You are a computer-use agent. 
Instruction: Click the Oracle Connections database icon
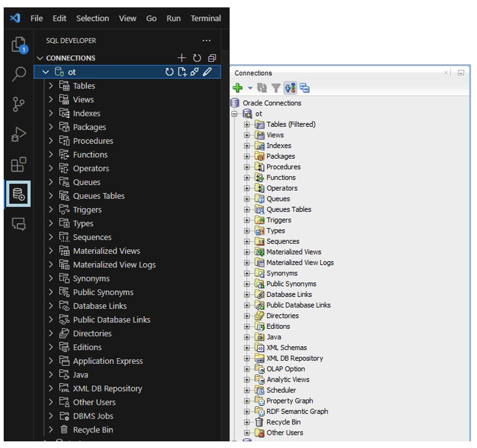click(x=235, y=103)
